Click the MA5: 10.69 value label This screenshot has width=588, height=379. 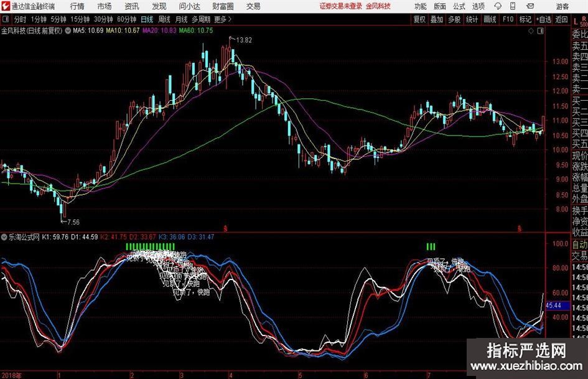88,30
